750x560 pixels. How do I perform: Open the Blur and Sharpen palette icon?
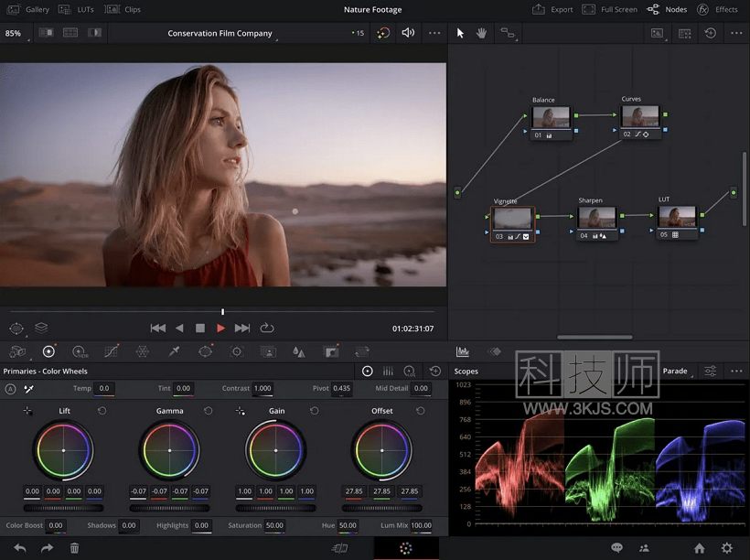[x=299, y=352]
